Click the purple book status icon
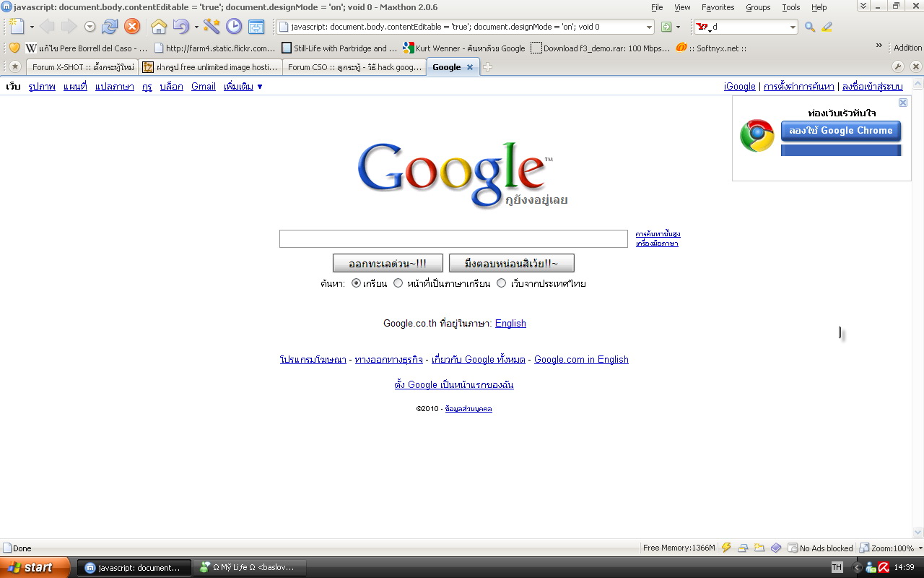 [775, 548]
